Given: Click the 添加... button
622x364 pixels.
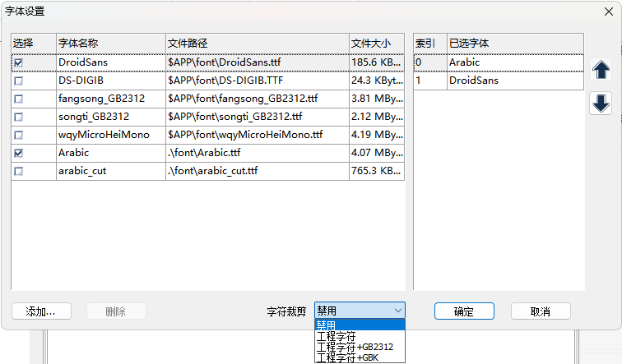Looking at the screenshot, I should (x=41, y=311).
